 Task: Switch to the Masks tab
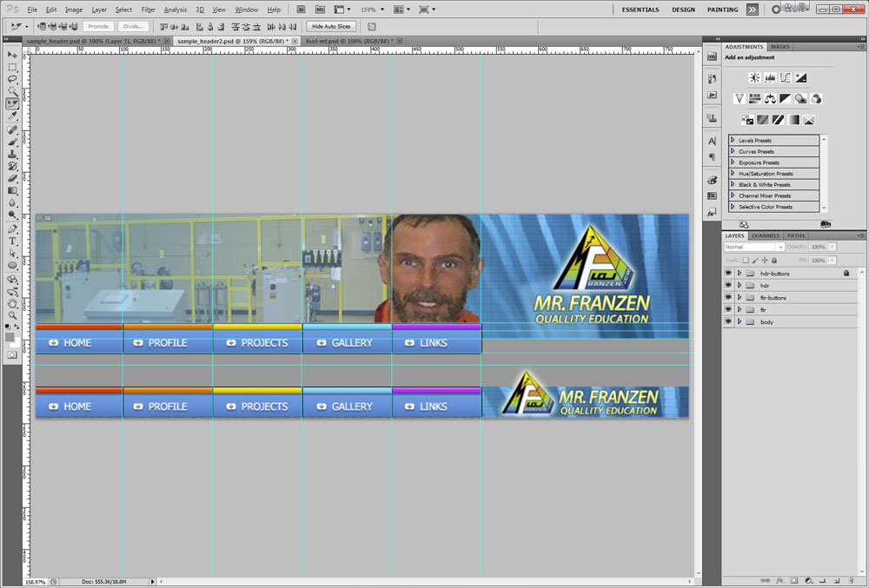pyautogui.click(x=779, y=47)
